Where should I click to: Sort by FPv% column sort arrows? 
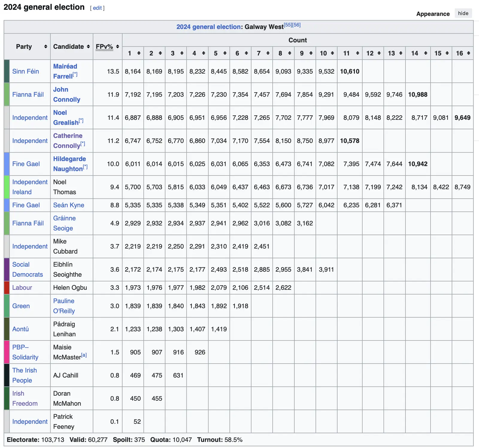pos(118,46)
